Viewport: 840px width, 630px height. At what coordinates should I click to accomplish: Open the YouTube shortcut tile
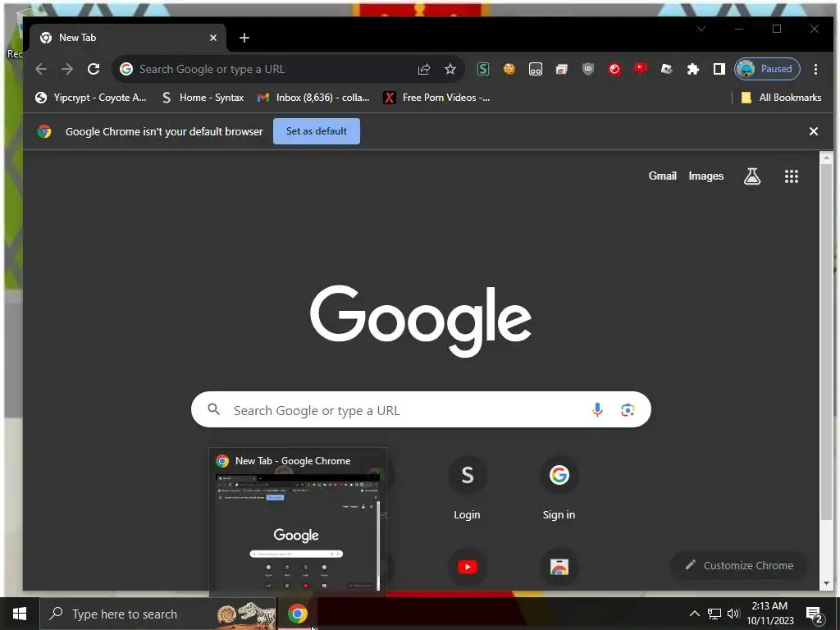467,568
